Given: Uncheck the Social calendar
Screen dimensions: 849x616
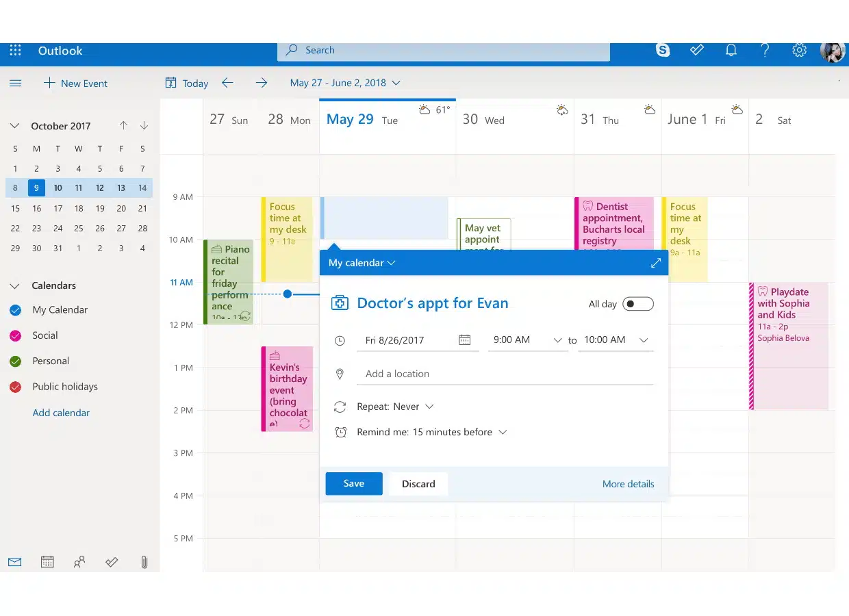Looking at the screenshot, I should tap(16, 335).
